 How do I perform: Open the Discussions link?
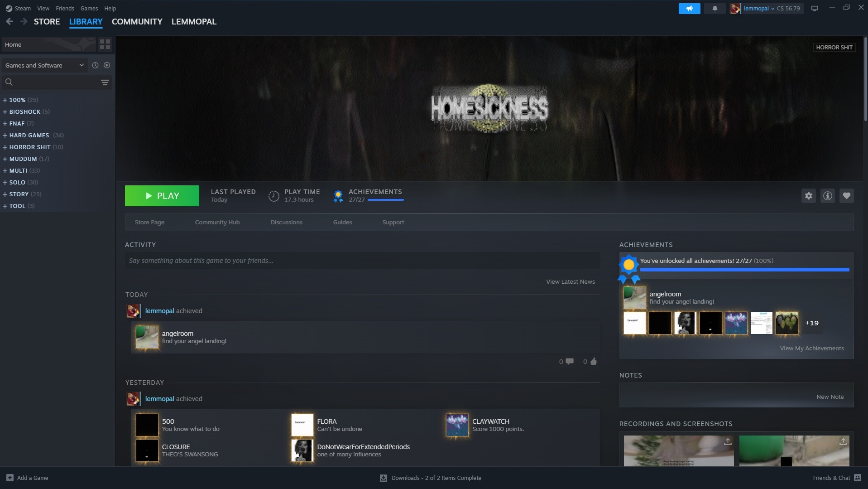[x=286, y=222]
